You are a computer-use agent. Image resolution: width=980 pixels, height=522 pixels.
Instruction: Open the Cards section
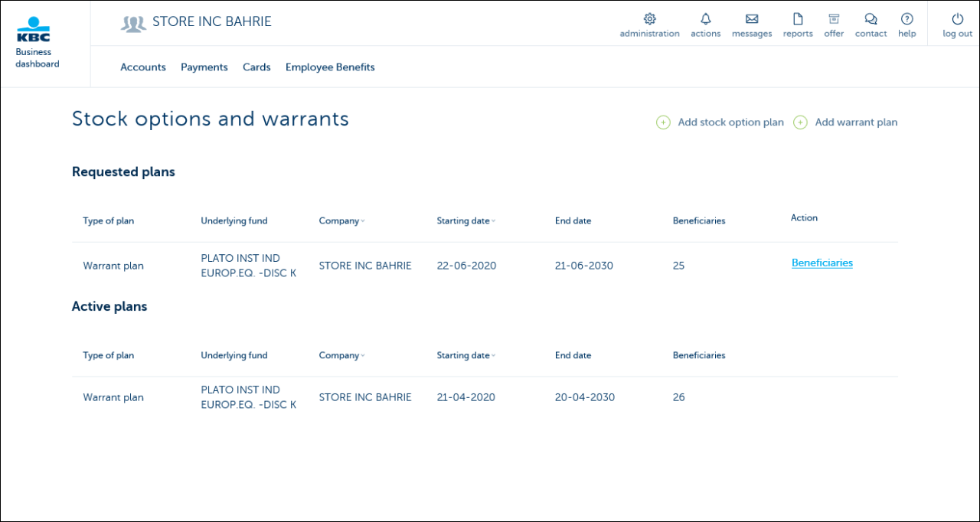(x=256, y=67)
